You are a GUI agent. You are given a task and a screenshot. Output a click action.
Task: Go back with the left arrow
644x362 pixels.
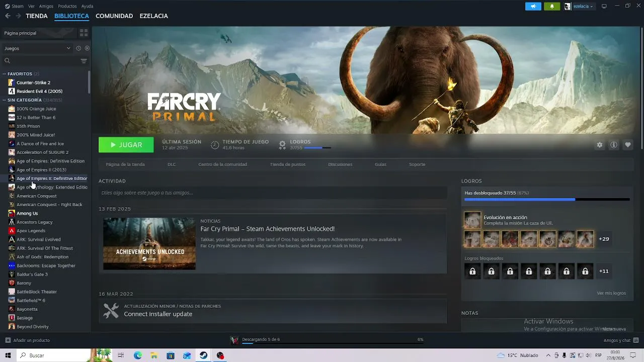coord(8,16)
